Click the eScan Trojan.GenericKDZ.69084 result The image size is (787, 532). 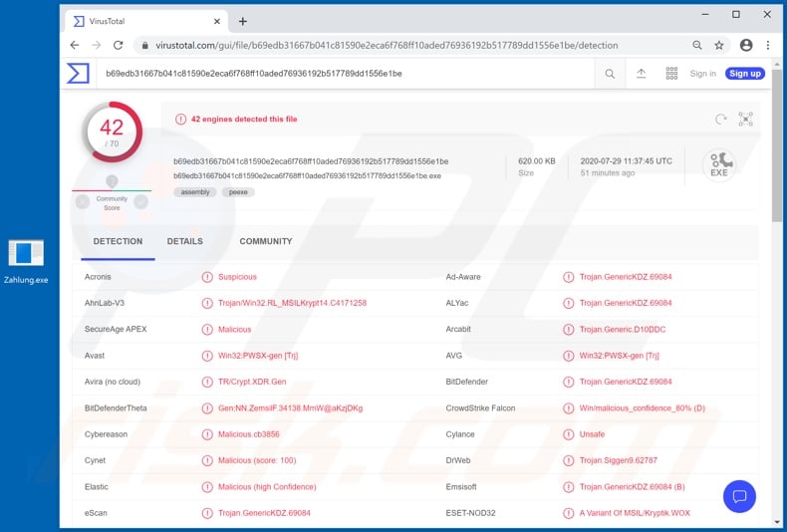tap(264, 513)
